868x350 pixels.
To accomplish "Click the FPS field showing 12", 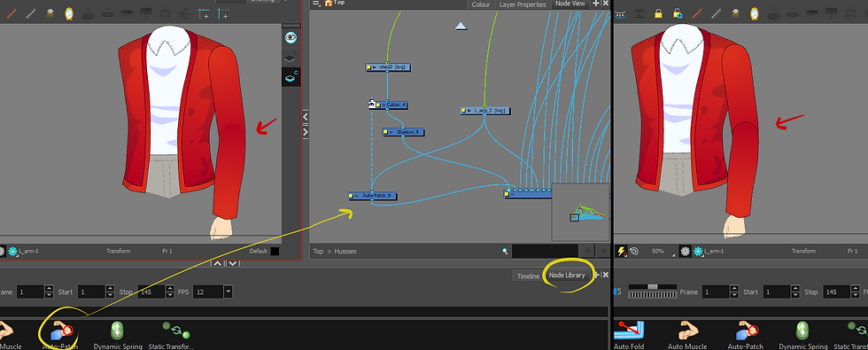I will 208,292.
